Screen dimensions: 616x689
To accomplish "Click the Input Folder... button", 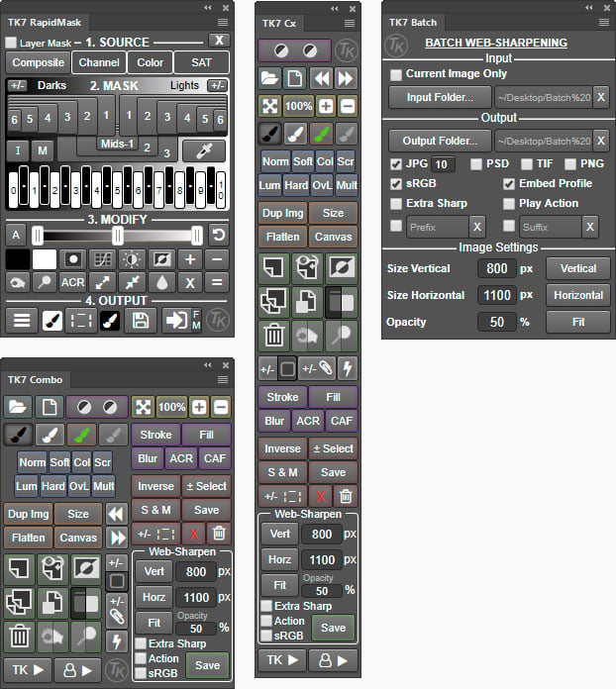I will (440, 97).
